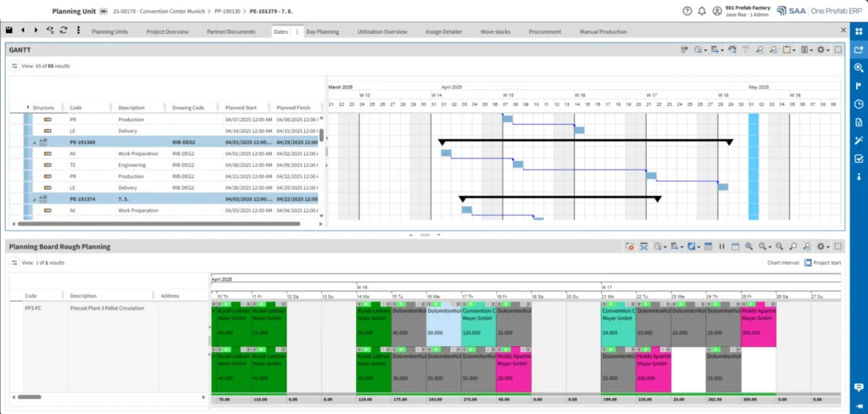Maximize the GANTT panel with square icon
This screenshot has height=414, width=868.
[x=838, y=50]
